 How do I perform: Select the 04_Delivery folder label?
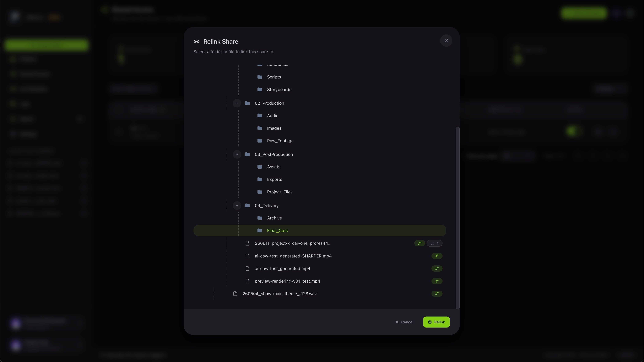click(266, 206)
